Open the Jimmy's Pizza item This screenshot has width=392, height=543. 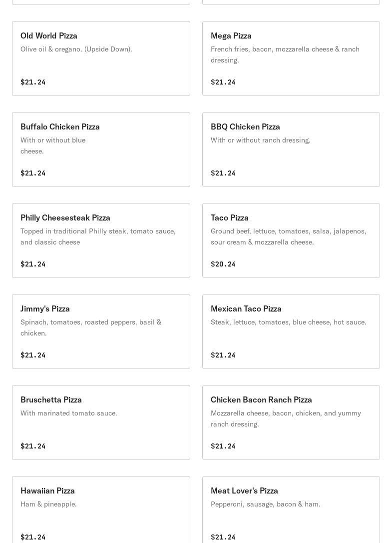pyautogui.click(x=101, y=331)
